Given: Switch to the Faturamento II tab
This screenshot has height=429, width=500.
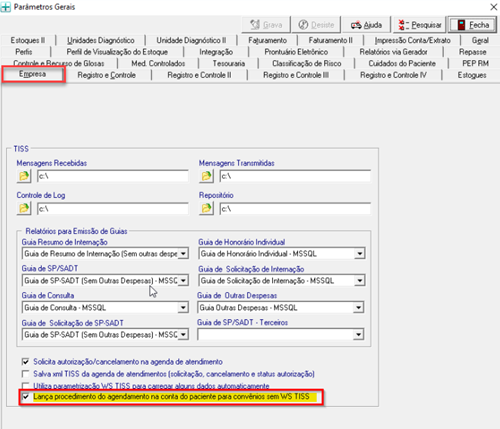Looking at the screenshot, I should (330, 40).
